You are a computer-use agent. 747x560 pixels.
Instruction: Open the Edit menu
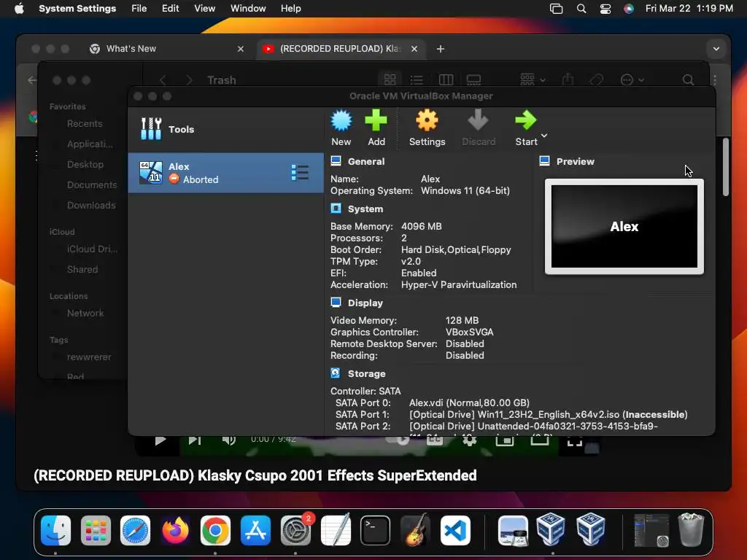pos(170,9)
